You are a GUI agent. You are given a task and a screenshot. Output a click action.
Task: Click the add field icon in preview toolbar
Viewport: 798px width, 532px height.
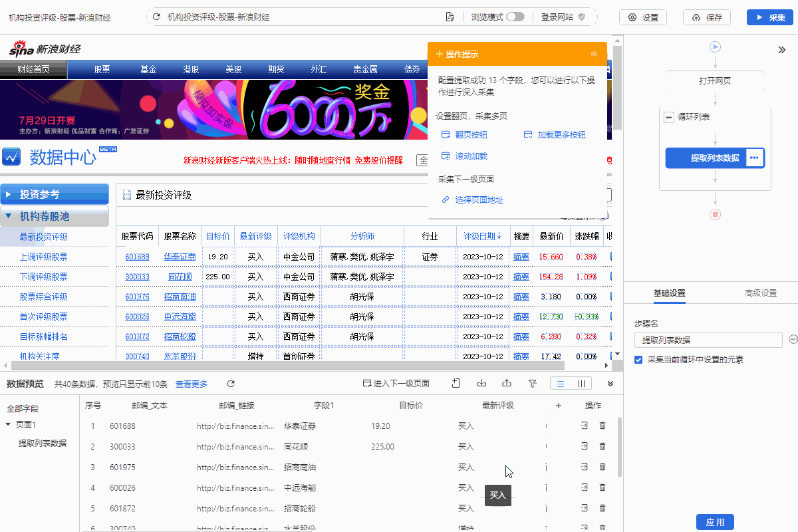pos(456,383)
